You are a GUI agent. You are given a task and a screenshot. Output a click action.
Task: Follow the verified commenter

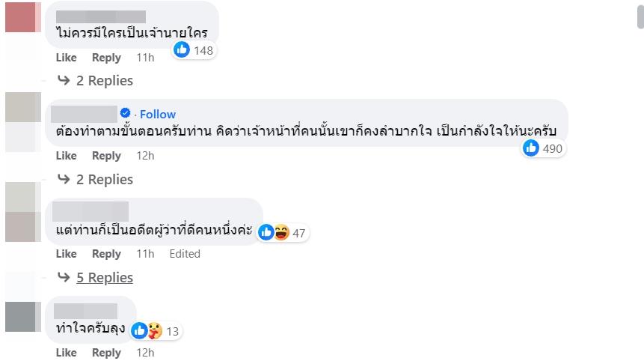point(158,114)
